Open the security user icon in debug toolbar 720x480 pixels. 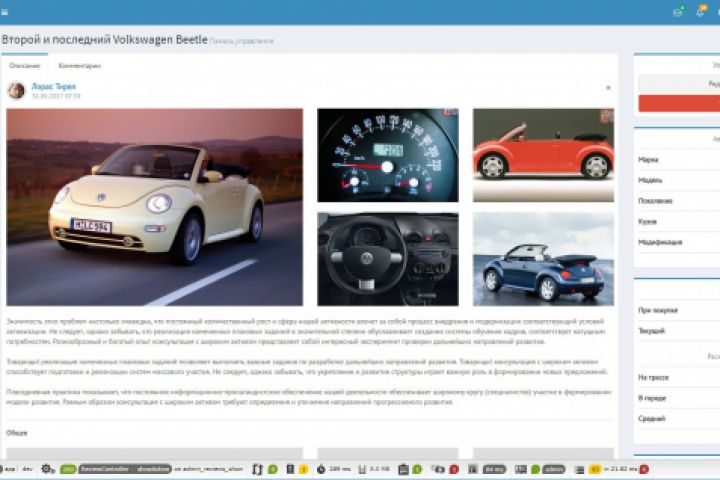tap(521, 469)
